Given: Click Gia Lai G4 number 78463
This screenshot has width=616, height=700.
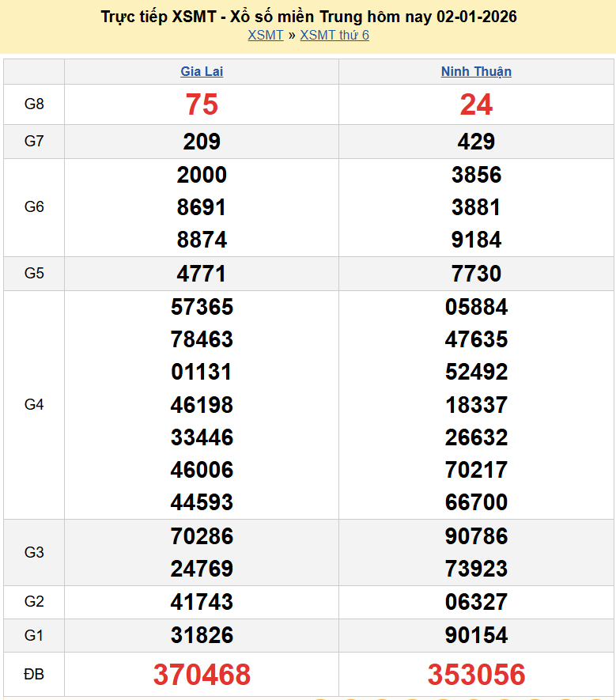Looking at the screenshot, I should [x=202, y=339].
